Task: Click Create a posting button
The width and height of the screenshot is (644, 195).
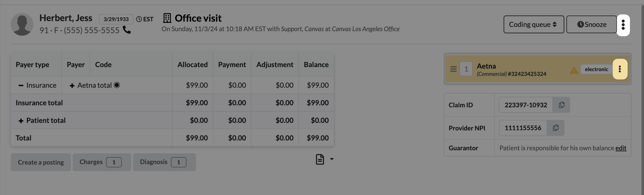Action: (41, 162)
